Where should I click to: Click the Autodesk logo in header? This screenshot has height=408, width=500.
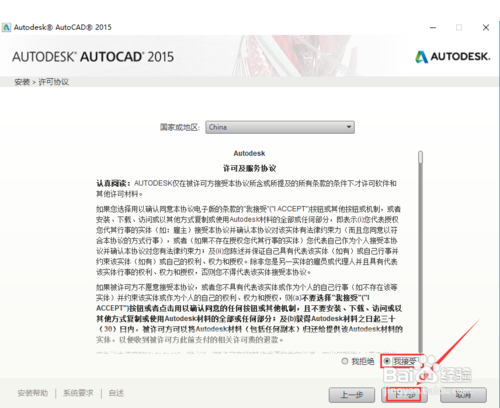click(x=453, y=57)
